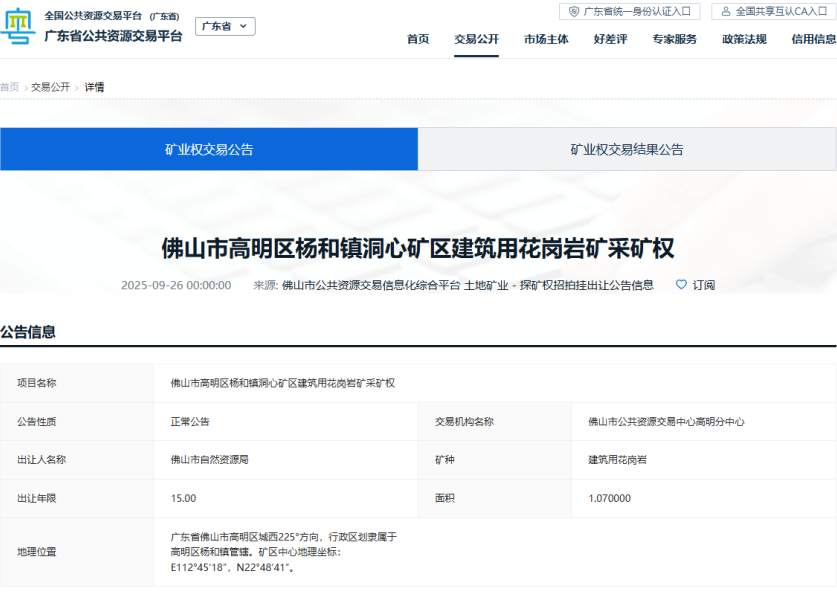
Task: Click the 首页 breadcrumb link
Action: (9, 87)
